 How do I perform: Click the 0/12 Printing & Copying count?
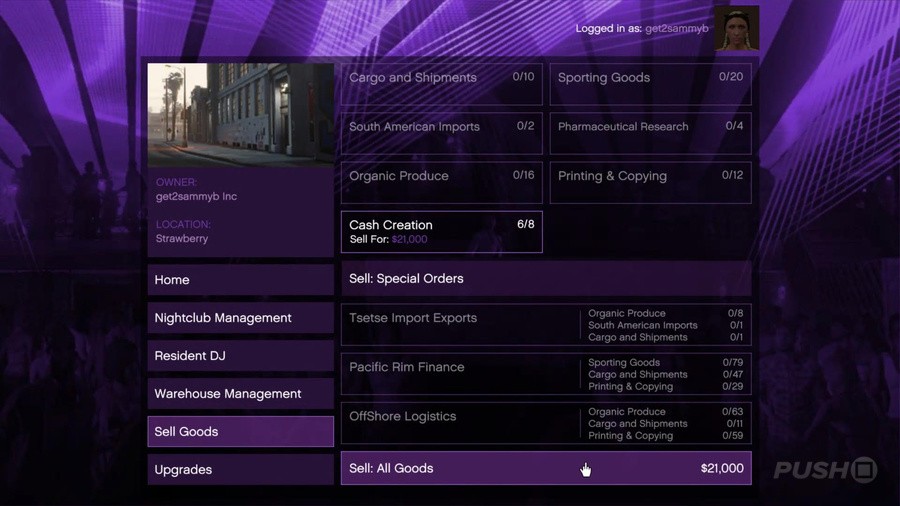(732, 175)
